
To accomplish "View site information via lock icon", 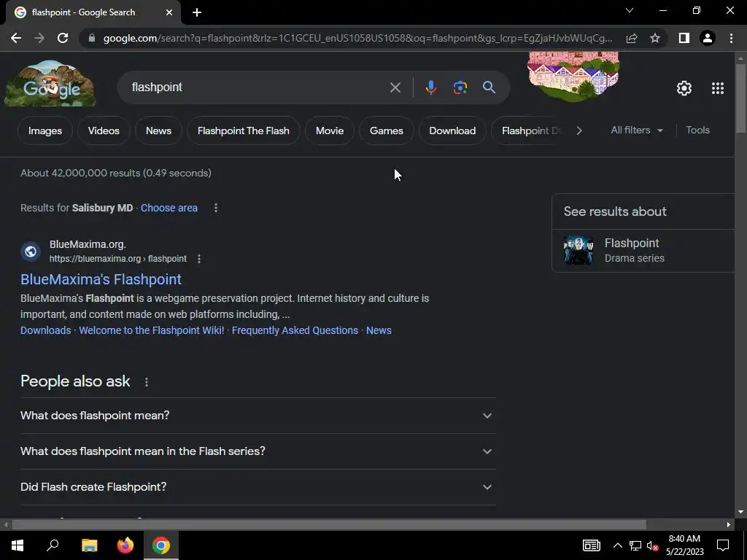I will (92, 38).
